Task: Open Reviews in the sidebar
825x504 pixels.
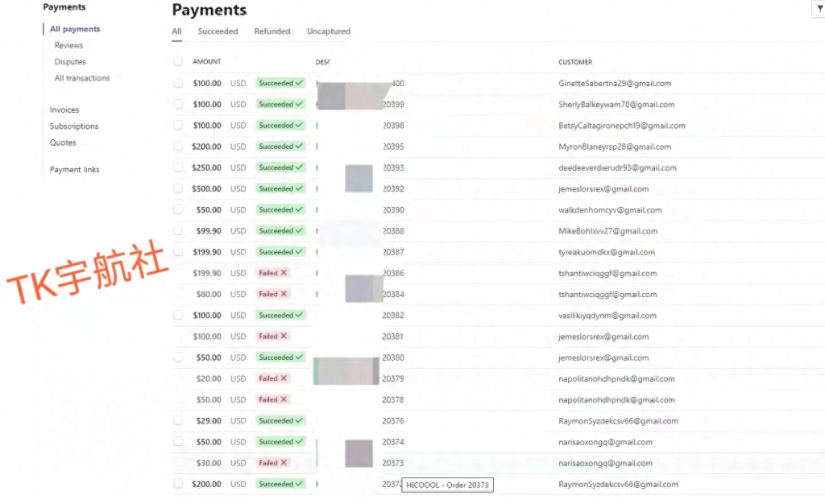Action: pos(69,45)
